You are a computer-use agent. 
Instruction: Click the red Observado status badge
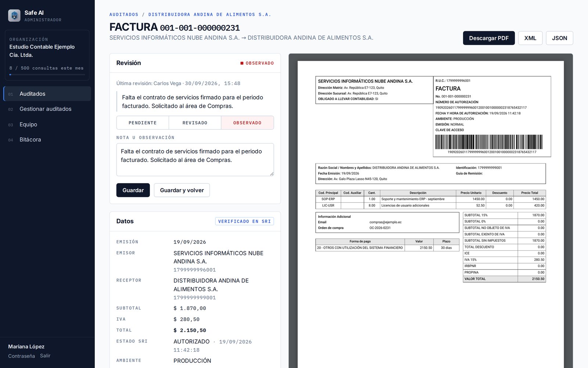[x=257, y=63]
